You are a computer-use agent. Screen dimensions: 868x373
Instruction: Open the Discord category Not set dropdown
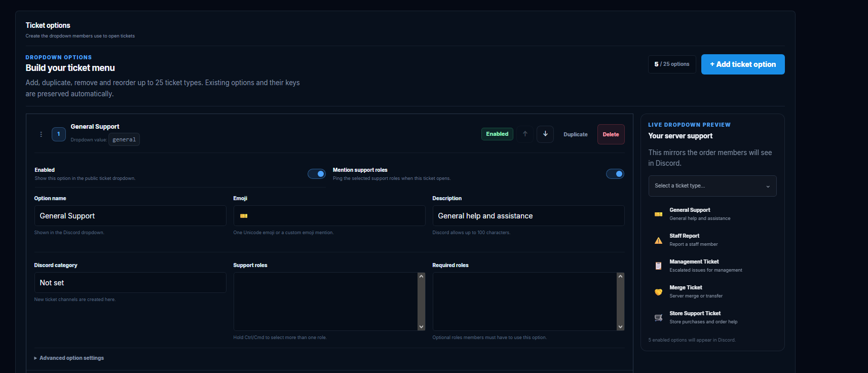[x=130, y=283]
